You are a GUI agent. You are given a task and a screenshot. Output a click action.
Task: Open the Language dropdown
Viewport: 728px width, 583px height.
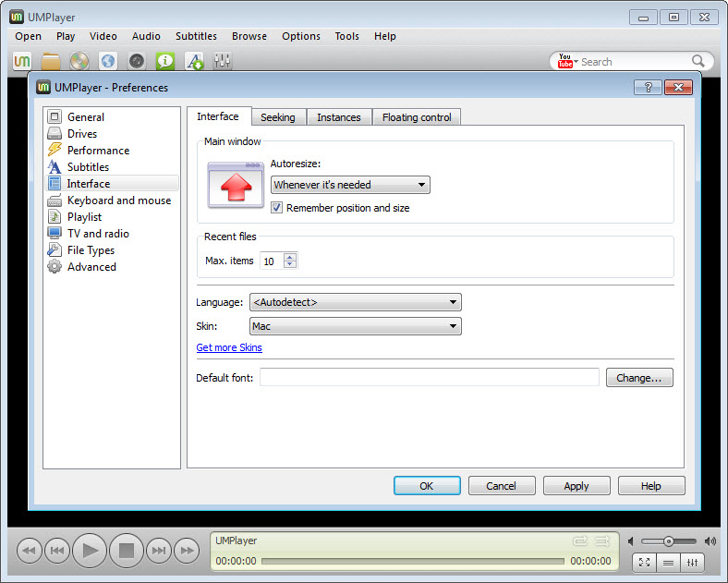click(356, 302)
